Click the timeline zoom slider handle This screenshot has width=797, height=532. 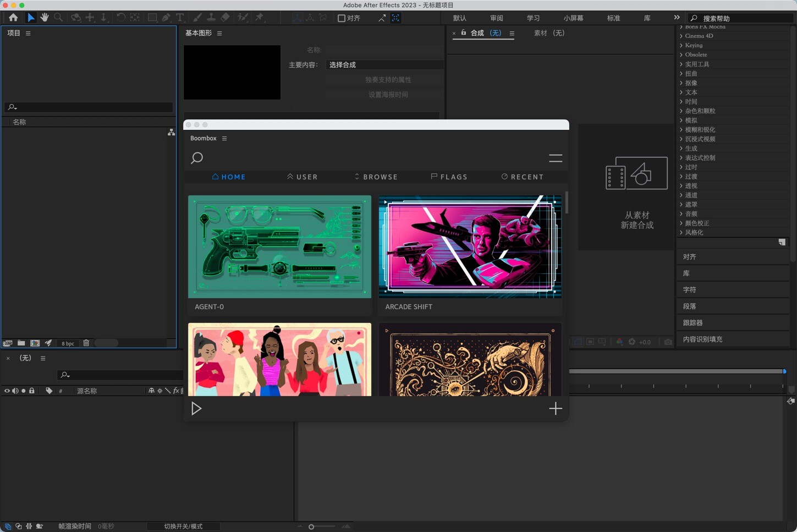click(311, 527)
